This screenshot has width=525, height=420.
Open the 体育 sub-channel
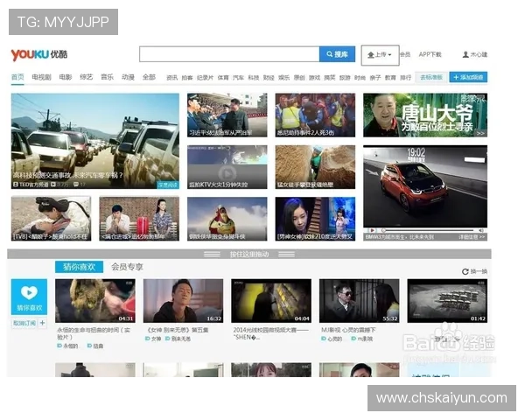click(223, 78)
